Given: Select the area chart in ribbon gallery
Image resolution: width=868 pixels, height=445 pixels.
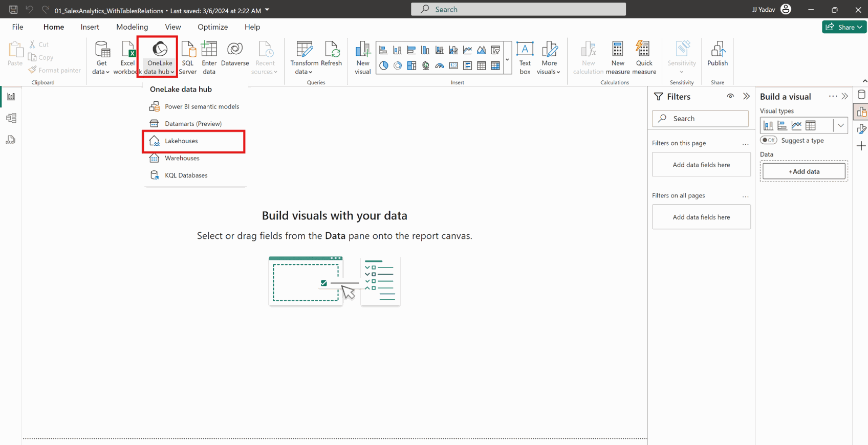Looking at the screenshot, I should point(482,50).
